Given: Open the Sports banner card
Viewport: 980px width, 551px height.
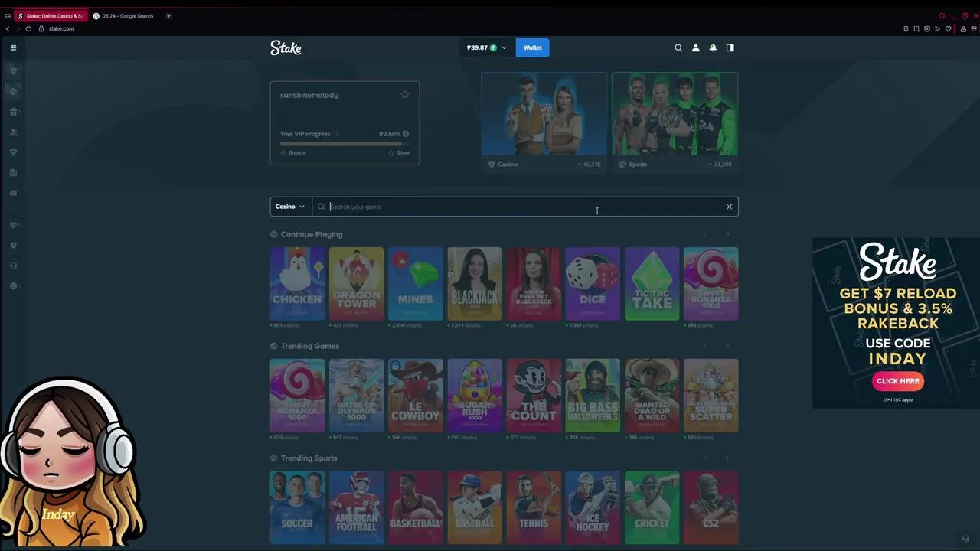Looking at the screenshot, I should coord(675,122).
